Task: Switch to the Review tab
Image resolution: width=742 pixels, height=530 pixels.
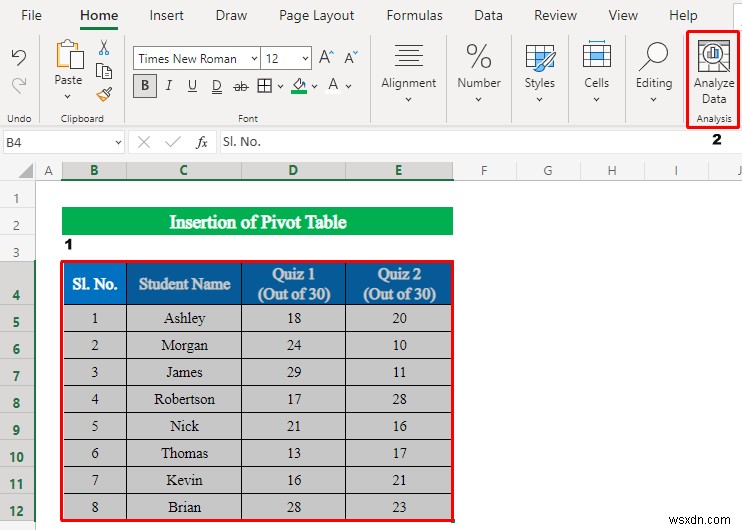Action: [x=555, y=15]
